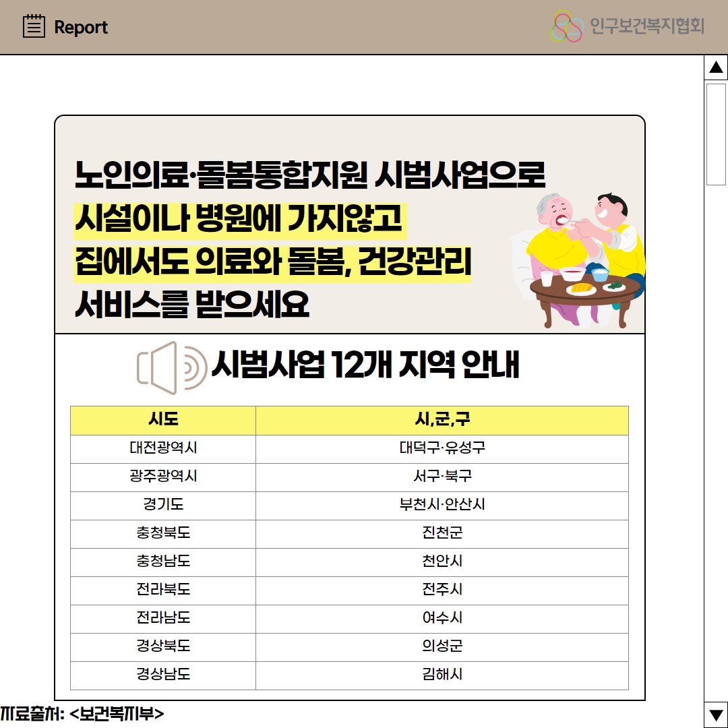Click the 전라북도 table cell
This screenshot has height=728, width=728.
click(163, 590)
